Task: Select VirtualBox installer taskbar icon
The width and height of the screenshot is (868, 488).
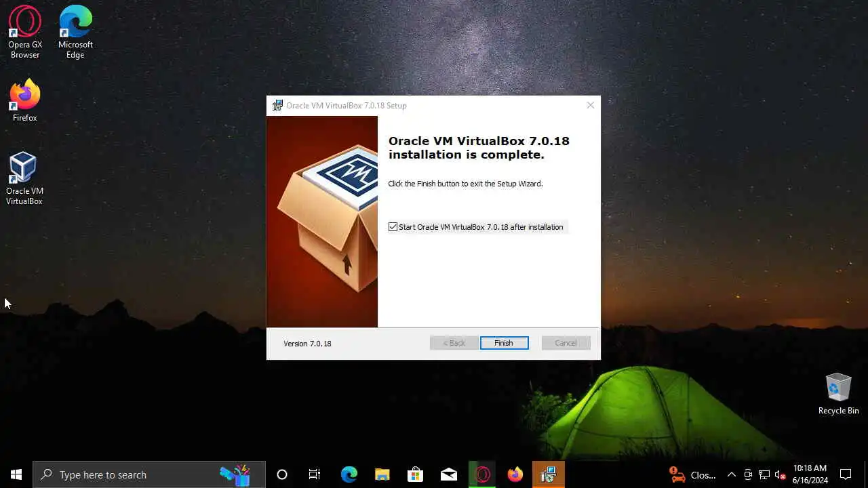Action: tap(549, 474)
